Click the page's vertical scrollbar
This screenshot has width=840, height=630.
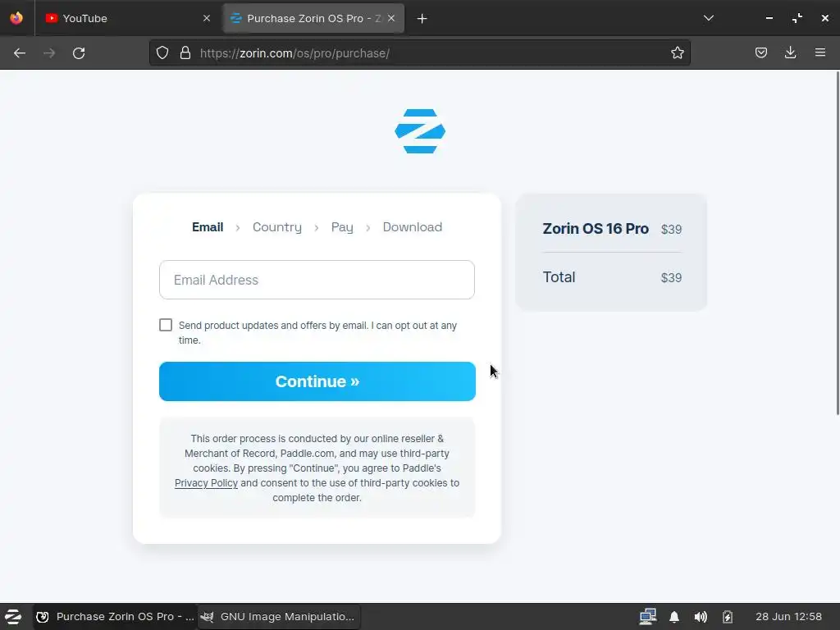[838, 242]
